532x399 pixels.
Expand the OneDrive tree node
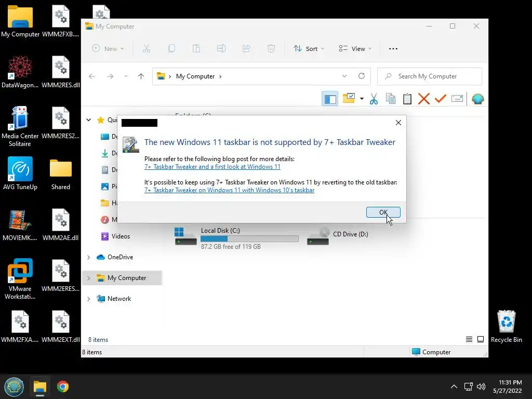click(88, 257)
